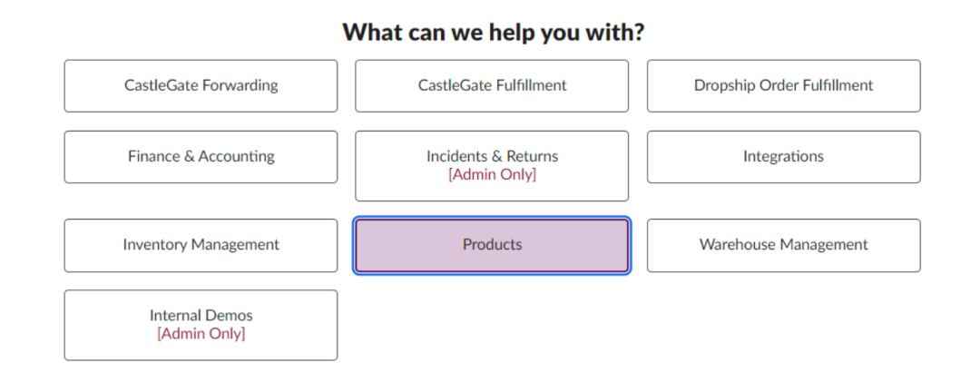
Task: Open the CastleGate Forwarding category
Action: tap(201, 86)
